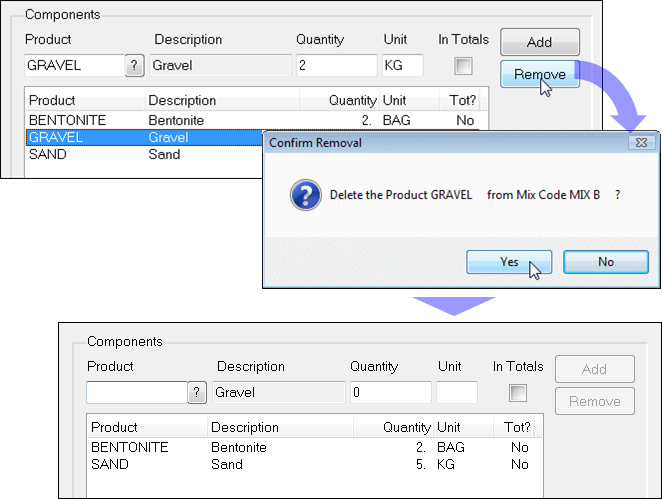
Task: Cancel removal by clicking No
Action: [606, 262]
